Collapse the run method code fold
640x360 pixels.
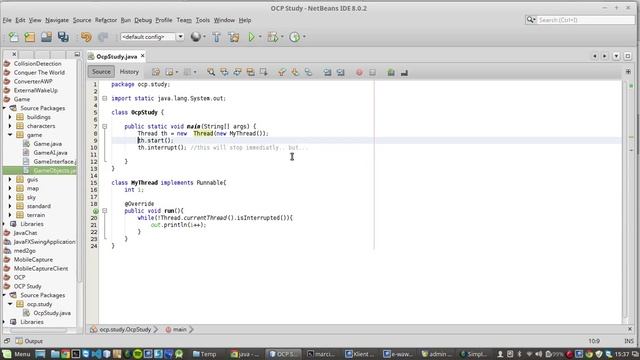tap(104, 211)
